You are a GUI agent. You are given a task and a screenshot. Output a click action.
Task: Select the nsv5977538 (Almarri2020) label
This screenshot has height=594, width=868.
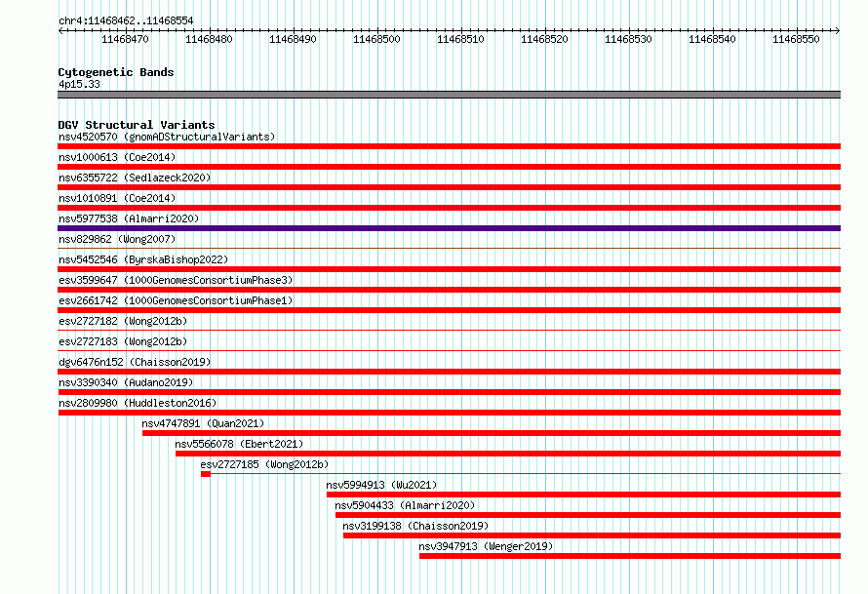(x=129, y=218)
